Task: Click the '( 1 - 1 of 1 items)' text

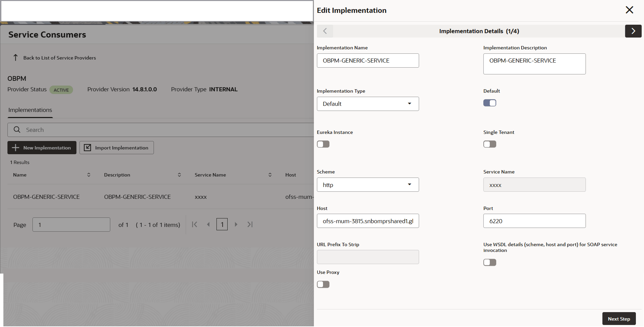Action: tap(158, 225)
